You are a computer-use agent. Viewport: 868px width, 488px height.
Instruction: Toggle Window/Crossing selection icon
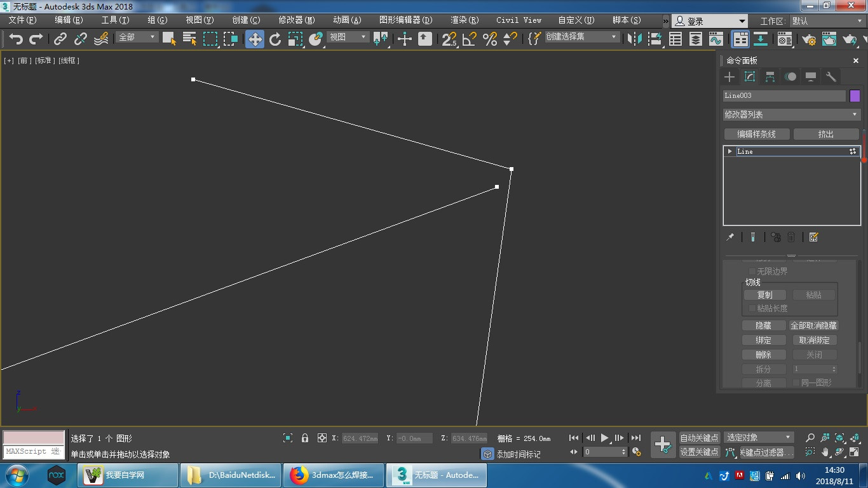231,39
